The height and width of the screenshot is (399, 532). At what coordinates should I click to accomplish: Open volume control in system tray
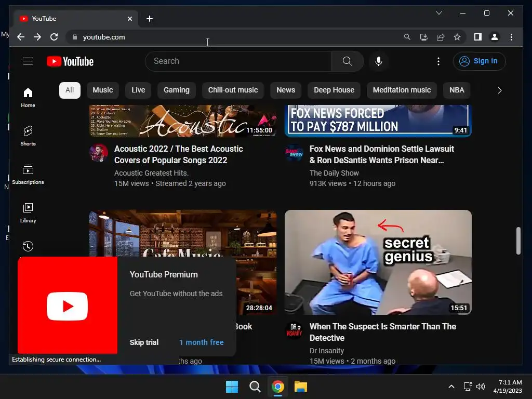(x=481, y=387)
